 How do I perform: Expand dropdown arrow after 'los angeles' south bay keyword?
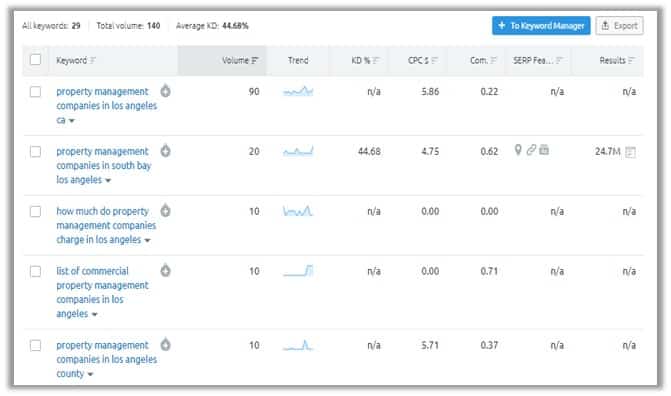(x=108, y=181)
